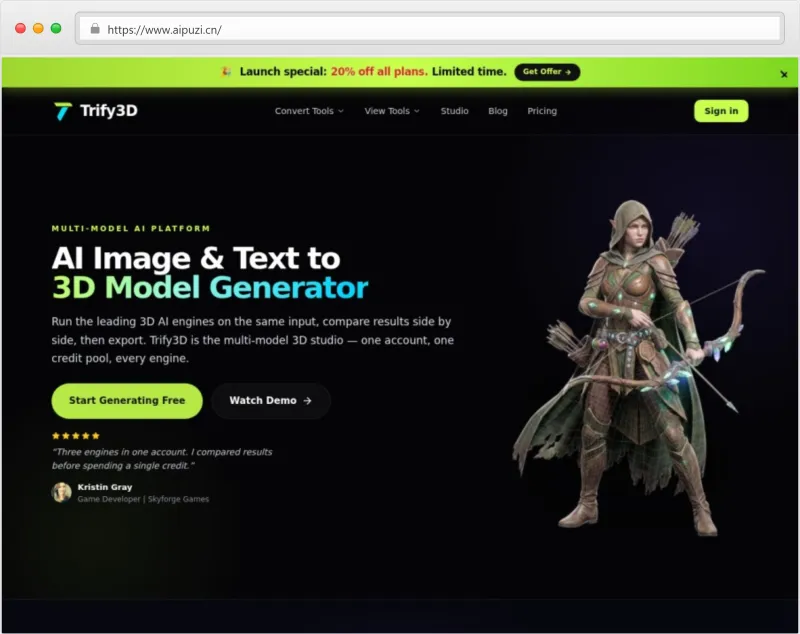Screen dimensions: 800x634
Task: Open the Blog page
Action: click(498, 111)
